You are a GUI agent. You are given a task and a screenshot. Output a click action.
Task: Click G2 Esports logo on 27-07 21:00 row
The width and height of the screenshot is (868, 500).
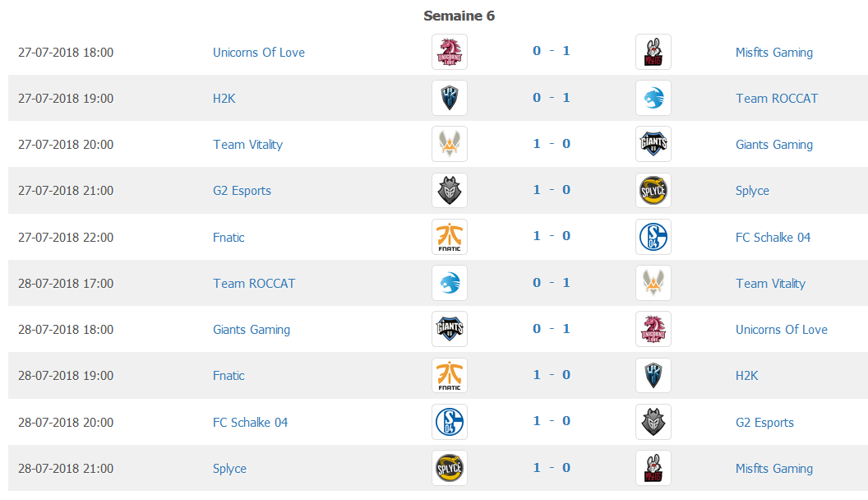tap(450, 191)
